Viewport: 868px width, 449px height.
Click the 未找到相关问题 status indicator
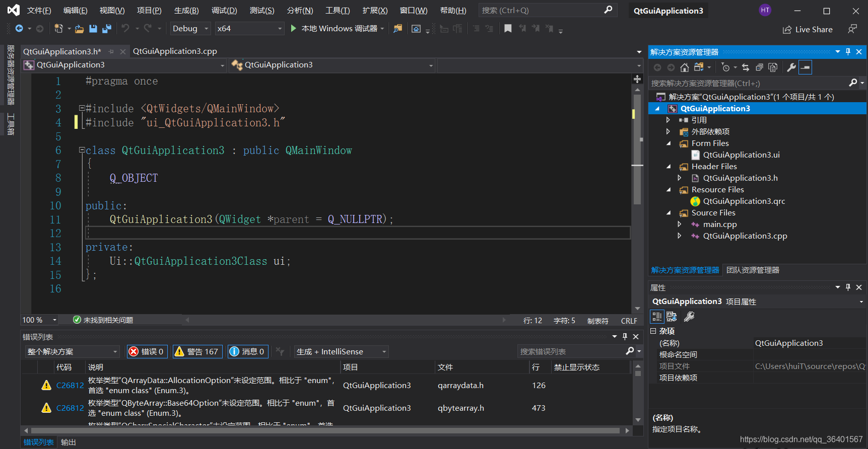click(x=103, y=320)
